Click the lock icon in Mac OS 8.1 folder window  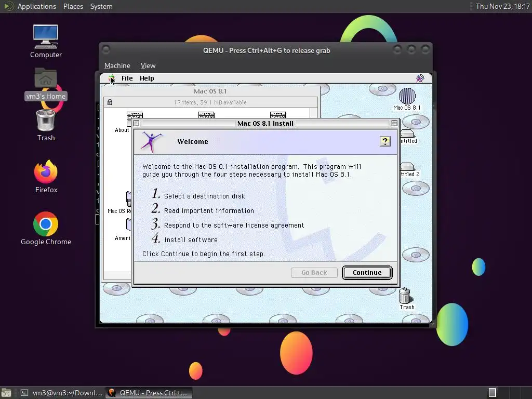point(110,102)
